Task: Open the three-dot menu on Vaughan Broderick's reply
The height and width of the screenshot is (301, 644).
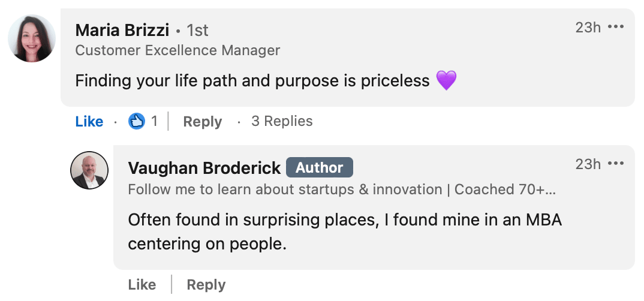Action: coord(616,164)
